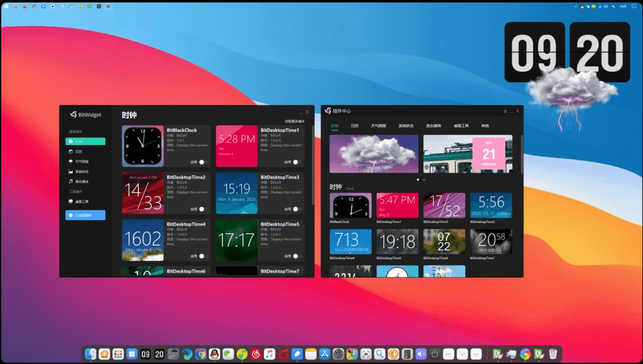Switch to the 天气预报 tab in plugin center
The width and height of the screenshot is (643, 364).
pos(378,126)
